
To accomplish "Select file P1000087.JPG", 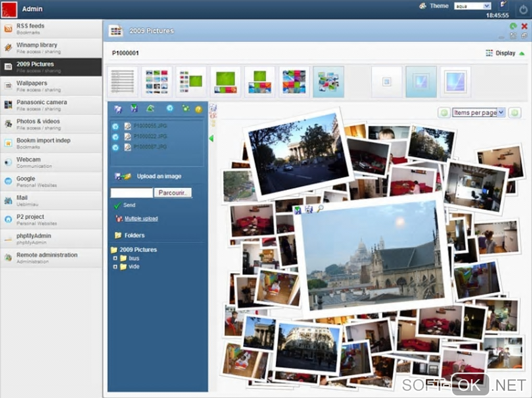I will 150,147.
